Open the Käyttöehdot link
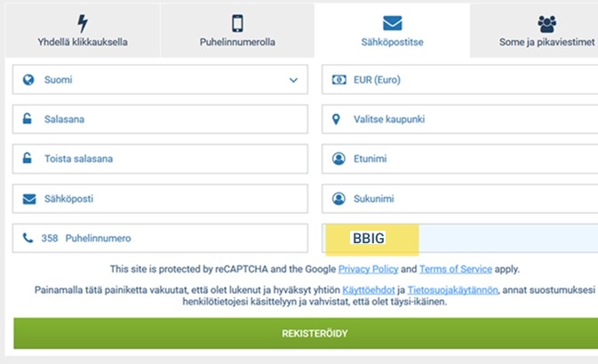598x364 pixels. point(368,290)
